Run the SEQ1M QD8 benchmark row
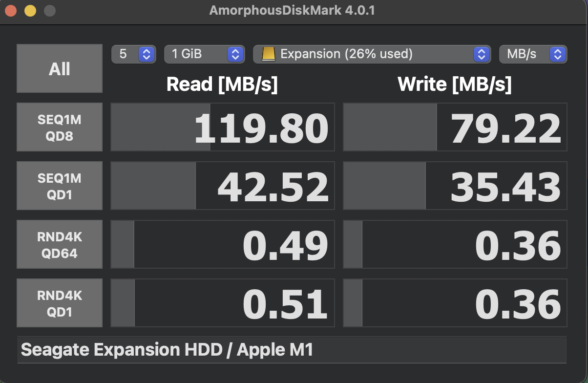The width and height of the screenshot is (588, 383). [x=59, y=127]
